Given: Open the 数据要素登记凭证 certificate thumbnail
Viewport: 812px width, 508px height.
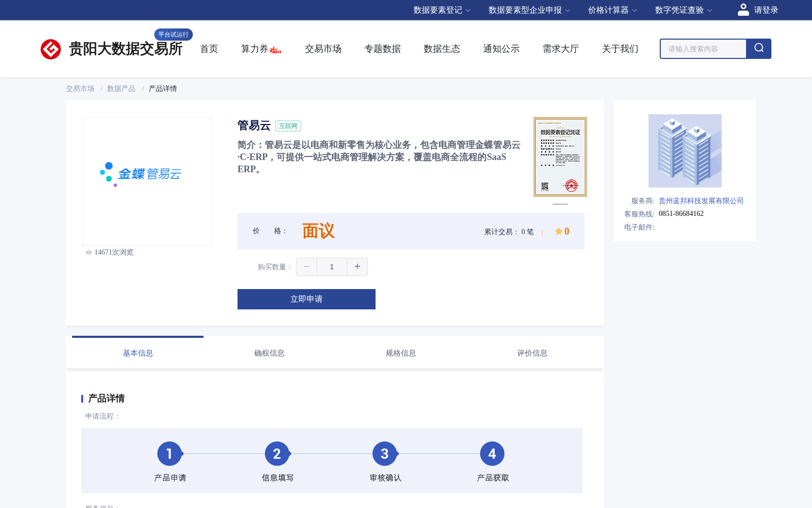Looking at the screenshot, I should (560, 157).
